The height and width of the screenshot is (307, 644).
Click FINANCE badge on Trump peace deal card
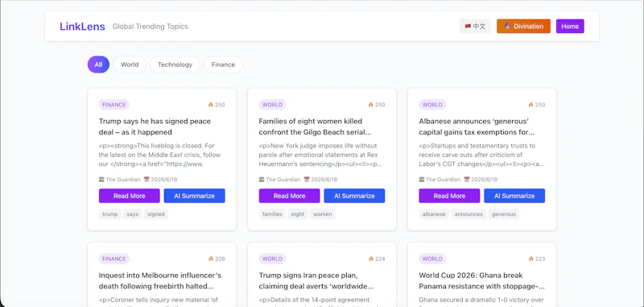(x=114, y=105)
